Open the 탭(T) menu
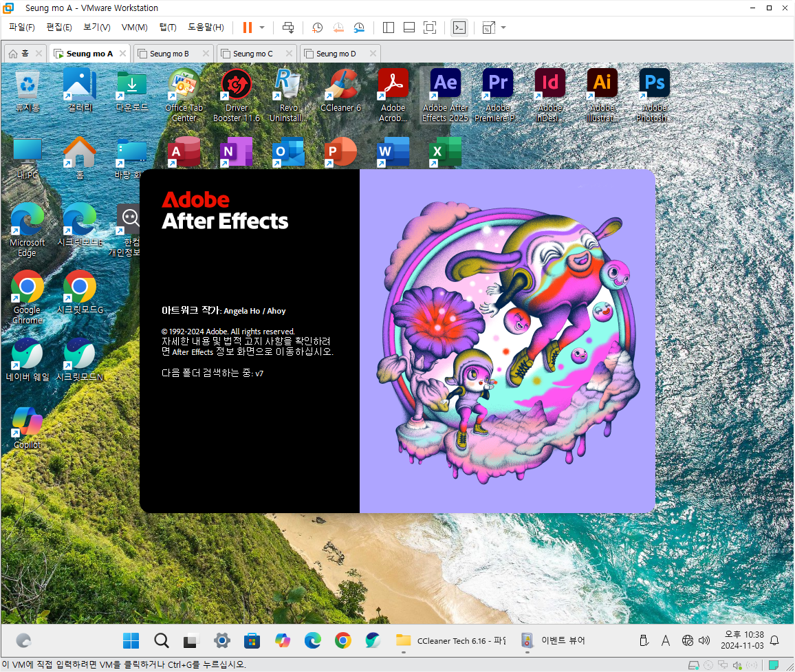Image resolution: width=795 pixels, height=672 pixels. pyautogui.click(x=168, y=28)
